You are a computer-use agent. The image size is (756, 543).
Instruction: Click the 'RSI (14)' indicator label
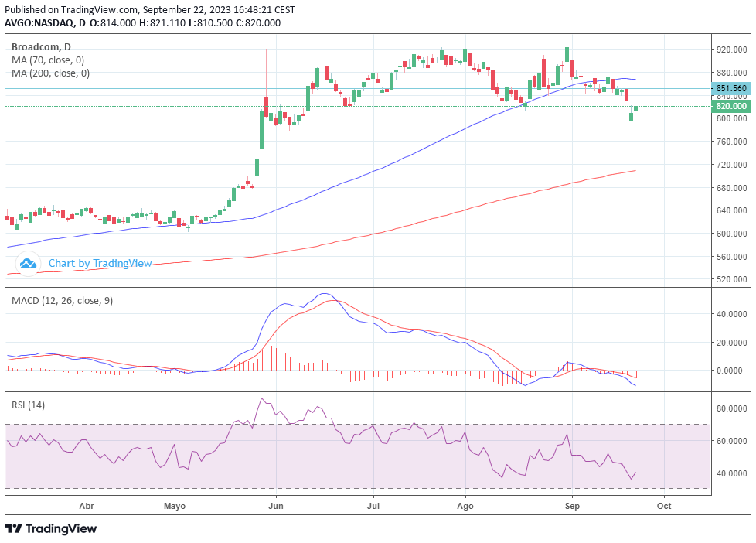tap(28, 405)
